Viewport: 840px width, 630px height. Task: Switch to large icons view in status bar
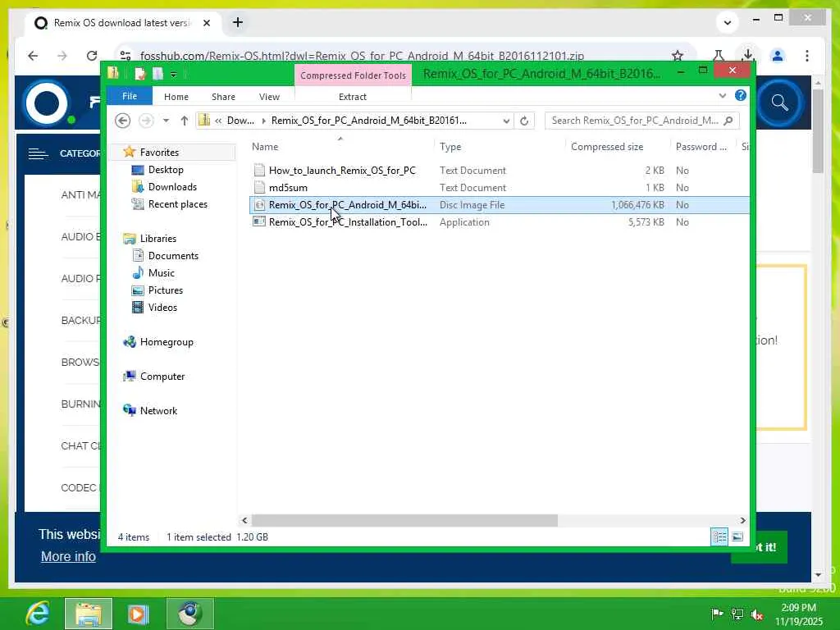[x=737, y=536]
